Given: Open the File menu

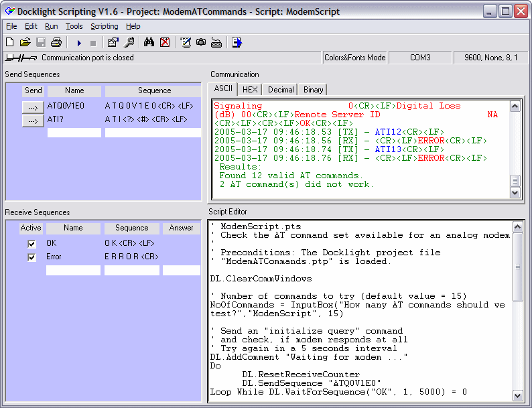Looking at the screenshot, I should (x=11, y=26).
